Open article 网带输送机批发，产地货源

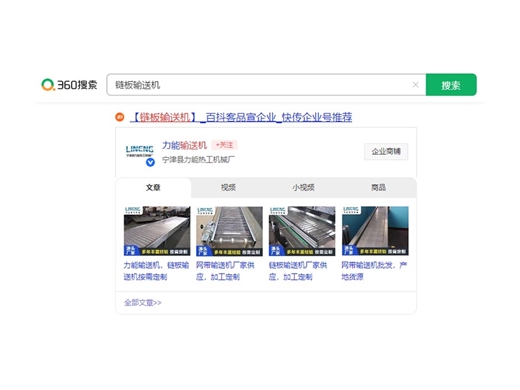pyautogui.click(x=374, y=271)
